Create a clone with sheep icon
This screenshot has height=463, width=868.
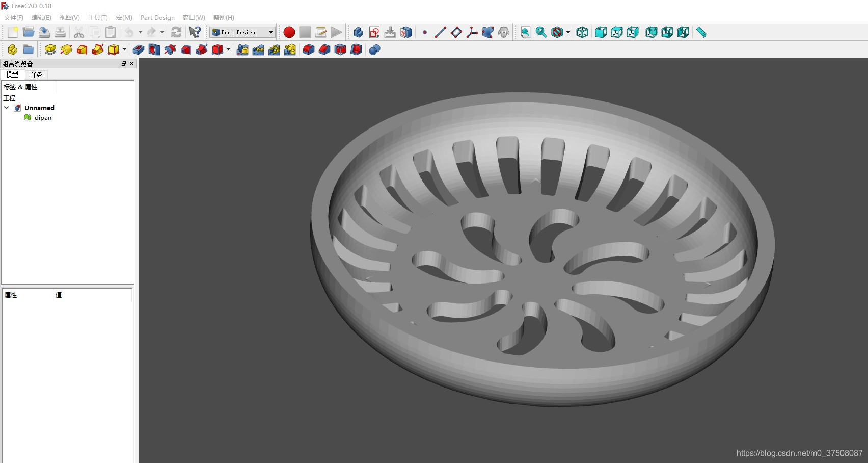pyautogui.click(x=504, y=32)
